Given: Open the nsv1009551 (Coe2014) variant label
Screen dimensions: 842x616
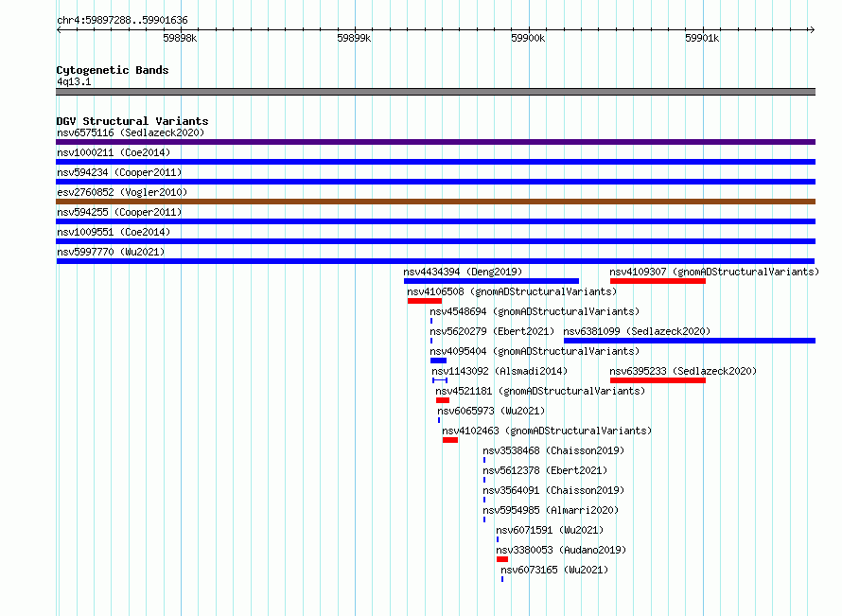Looking at the screenshot, I should [x=114, y=232].
